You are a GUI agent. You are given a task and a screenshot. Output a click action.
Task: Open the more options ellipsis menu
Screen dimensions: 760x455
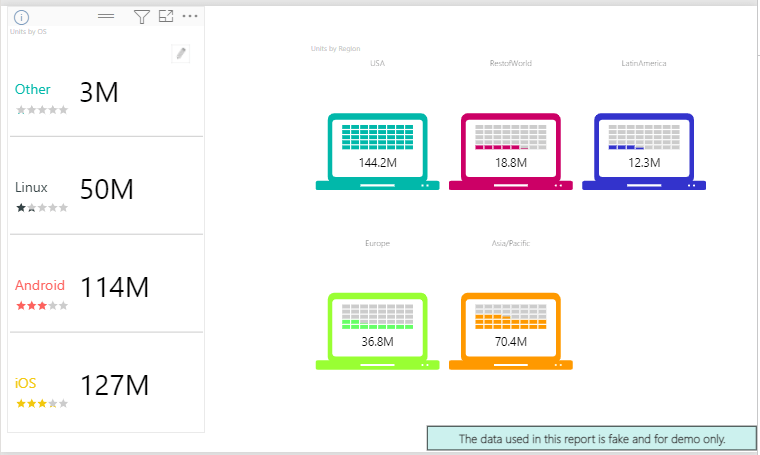190,16
